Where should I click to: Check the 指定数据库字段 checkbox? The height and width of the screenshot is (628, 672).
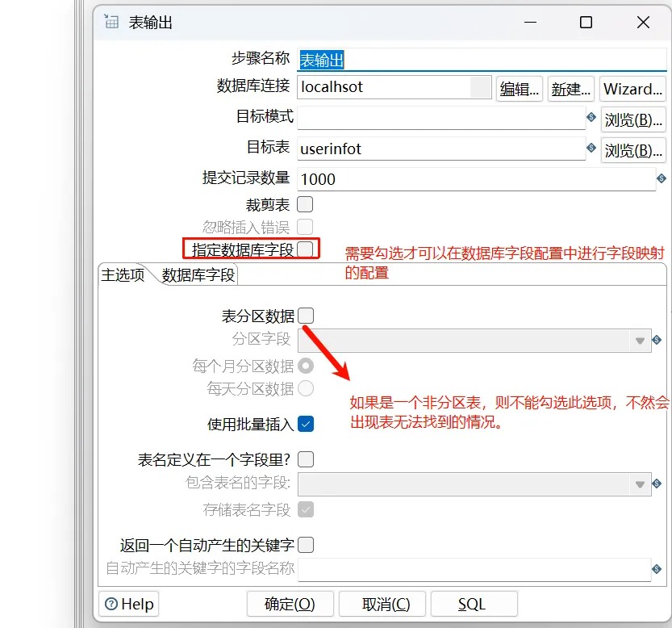(x=305, y=249)
